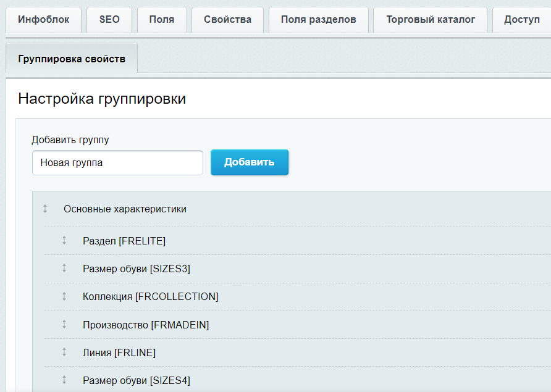
Task: Select the Группировка свойств tab
Action: click(72, 59)
